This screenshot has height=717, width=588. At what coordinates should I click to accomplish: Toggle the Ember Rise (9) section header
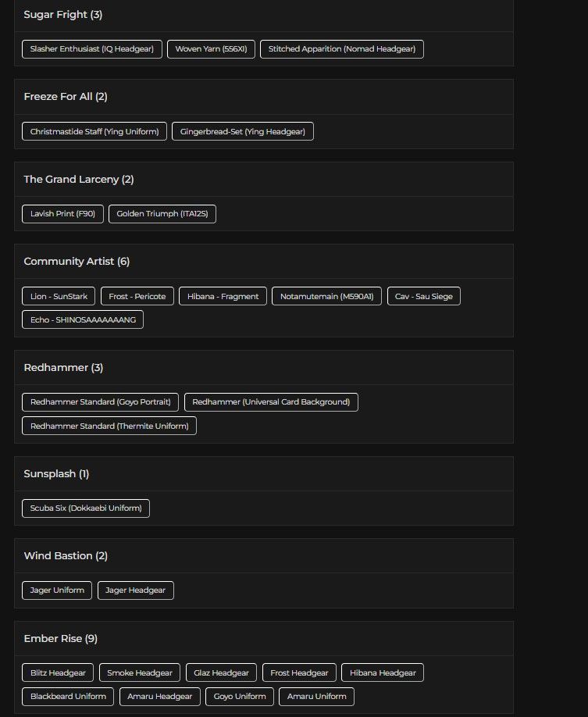click(x=264, y=638)
